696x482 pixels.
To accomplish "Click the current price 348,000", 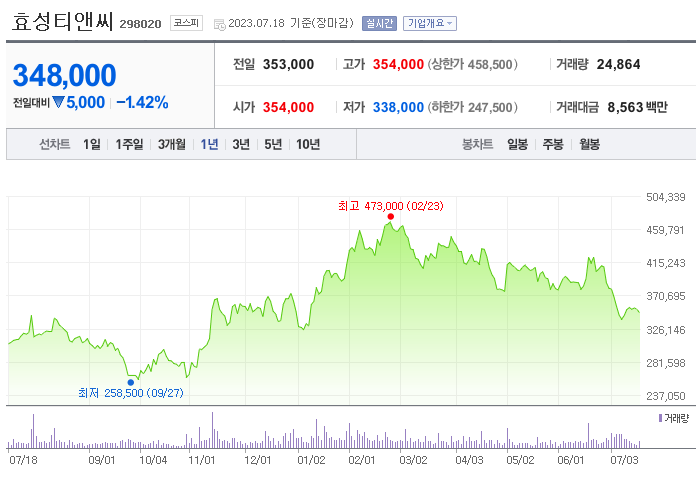I will 64,75.
